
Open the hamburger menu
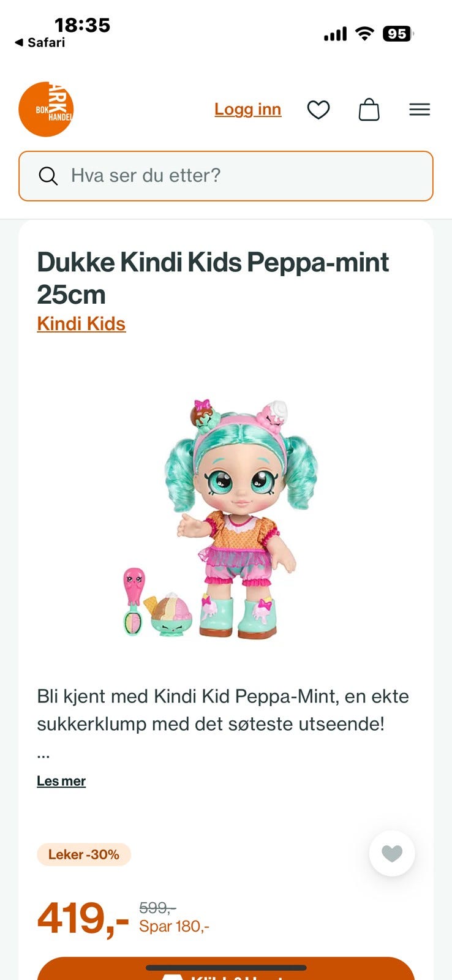(420, 110)
